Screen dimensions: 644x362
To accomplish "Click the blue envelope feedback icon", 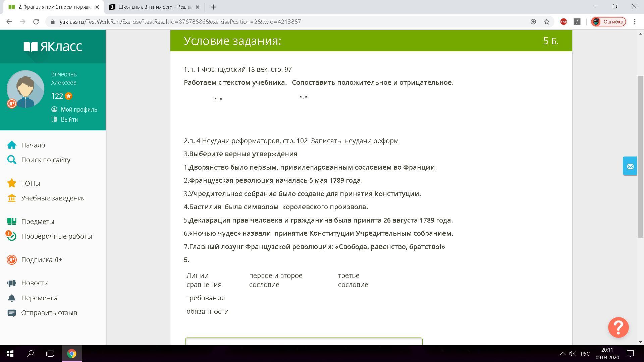I will pos(630,166).
